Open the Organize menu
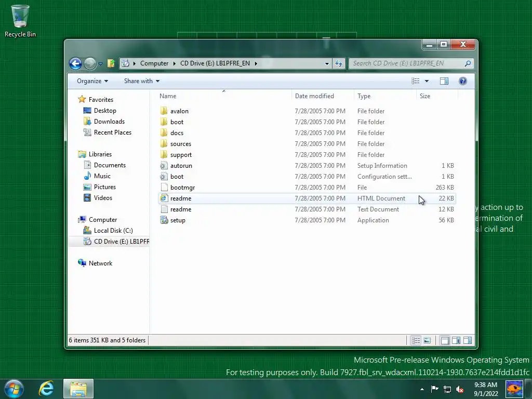532x399 pixels. pyautogui.click(x=92, y=81)
